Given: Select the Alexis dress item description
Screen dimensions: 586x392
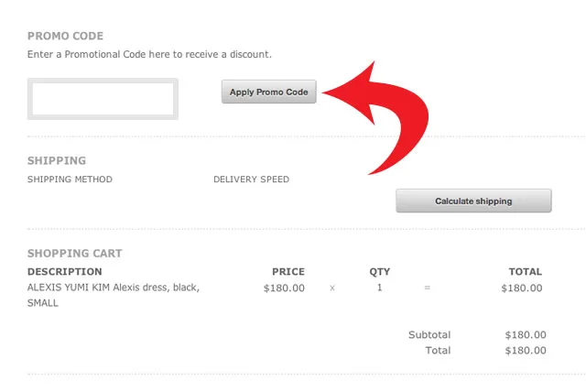Looking at the screenshot, I should point(113,295).
